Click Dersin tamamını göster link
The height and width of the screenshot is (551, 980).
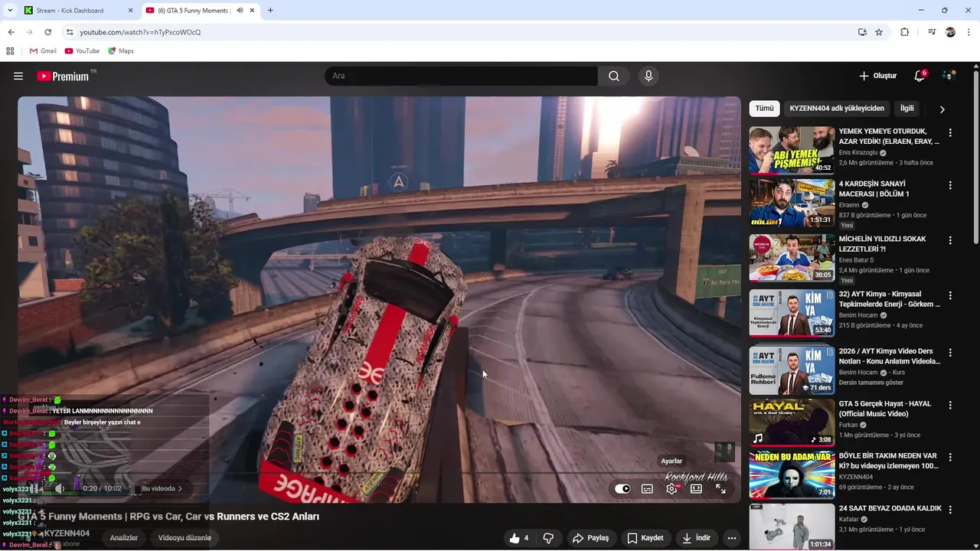click(x=871, y=383)
